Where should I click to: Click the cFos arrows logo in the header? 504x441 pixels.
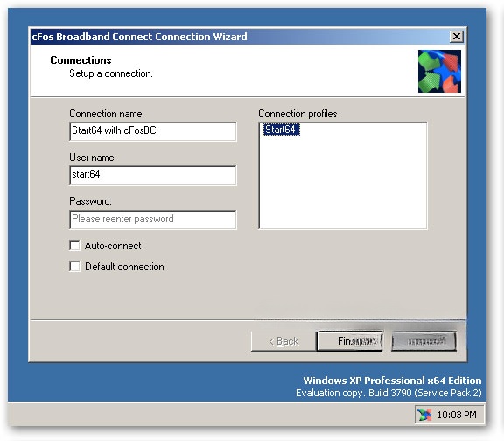(439, 72)
